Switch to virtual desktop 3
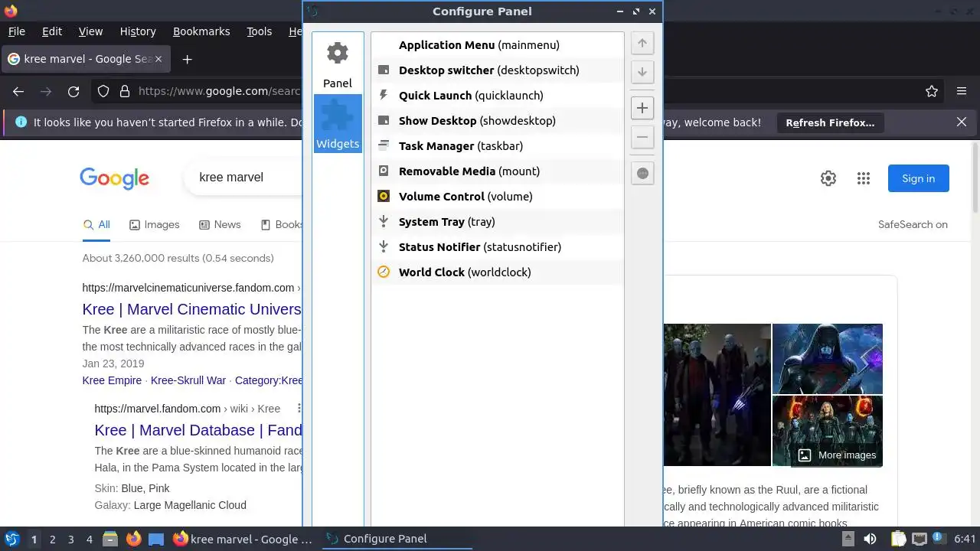 coord(71,540)
